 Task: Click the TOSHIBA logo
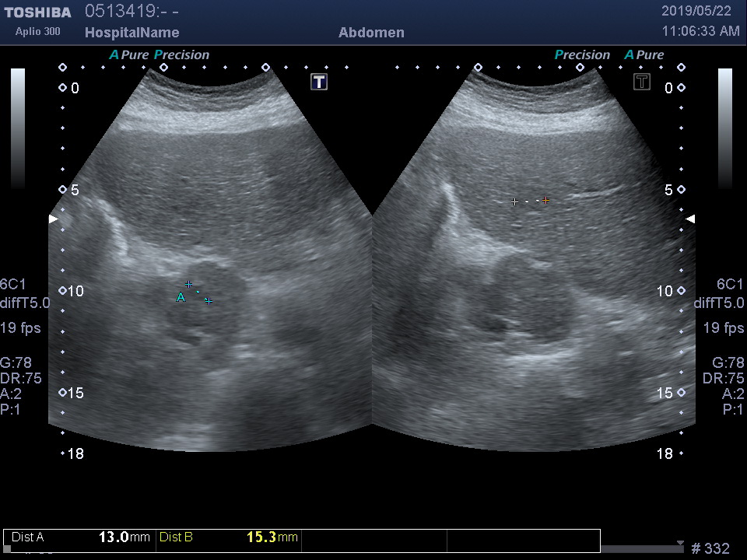[37, 12]
